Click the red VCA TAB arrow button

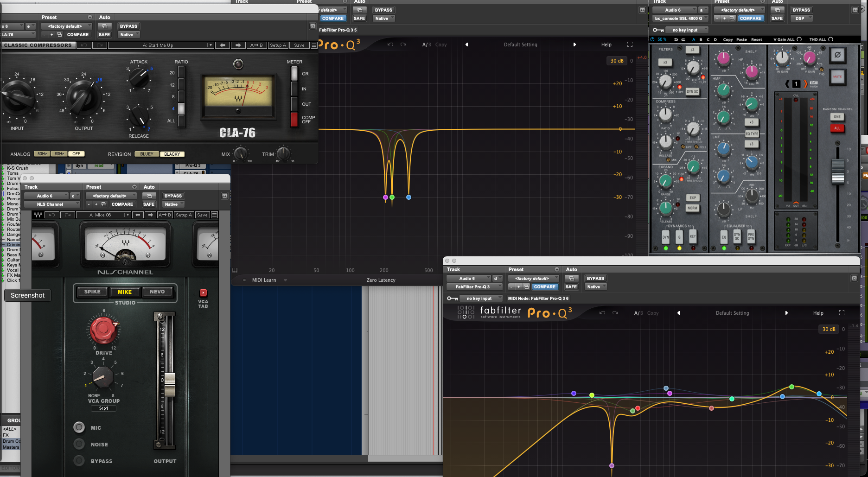coord(203,293)
